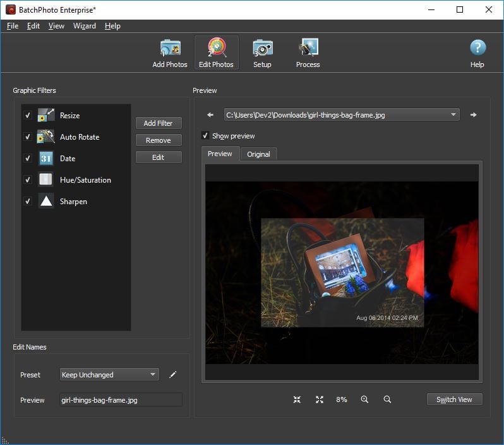This screenshot has height=445, width=504.
Task: Edit the naming preset with pencil icon
Action: (x=172, y=375)
